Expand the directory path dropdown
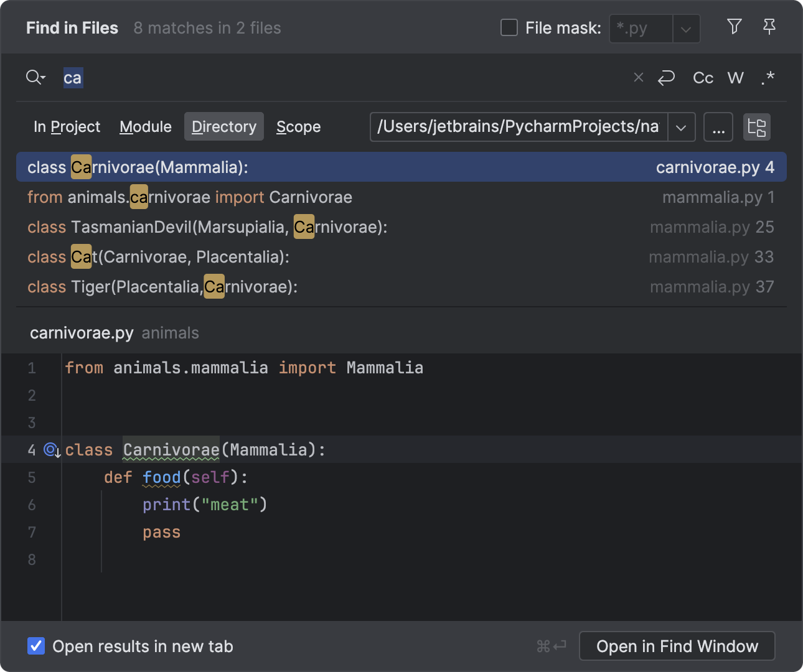Viewport: 803px width, 672px height. [682, 127]
